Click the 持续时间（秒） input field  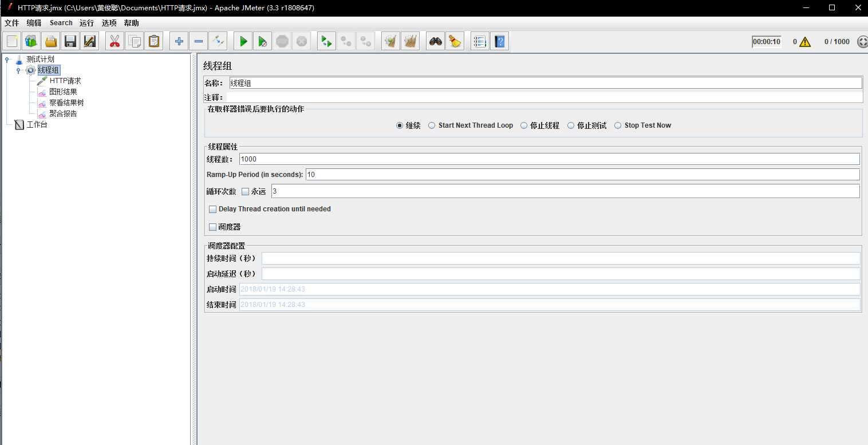[x=561, y=258]
